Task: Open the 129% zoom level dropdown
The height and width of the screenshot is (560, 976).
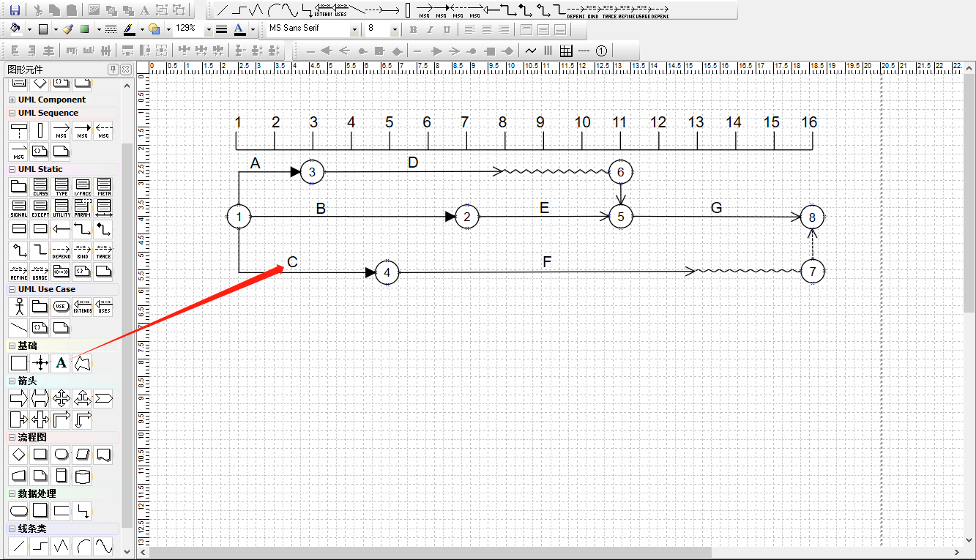Action: pyautogui.click(x=208, y=29)
